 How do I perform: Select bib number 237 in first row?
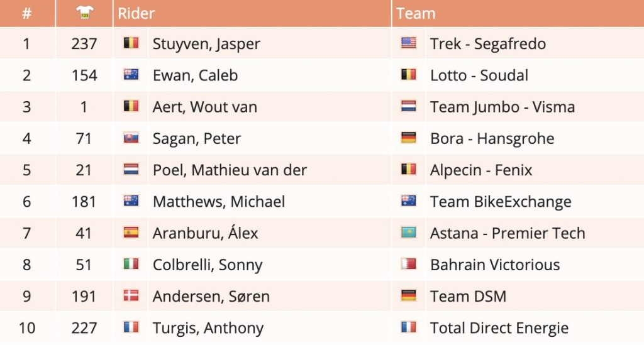tap(84, 43)
